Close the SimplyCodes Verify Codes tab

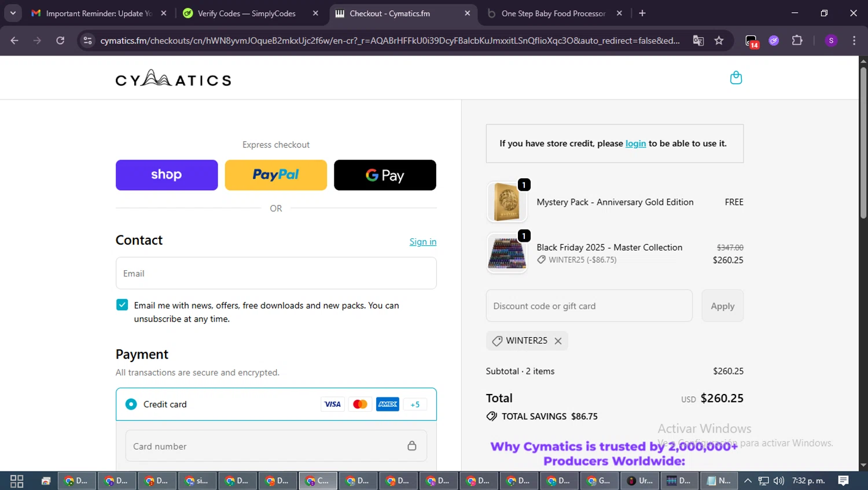(x=315, y=13)
